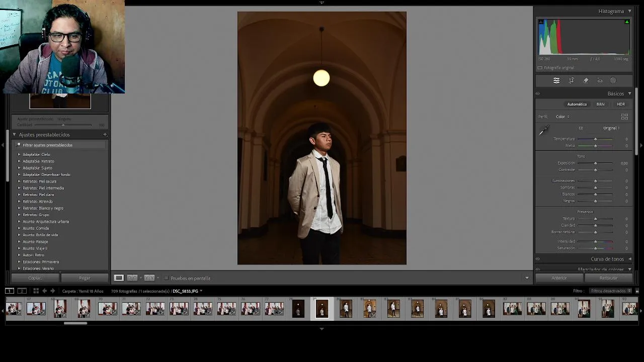The width and height of the screenshot is (644, 362).
Task: Open Grid view from filmstrip bar
Action: pyautogui.click(x=36, y=291)
